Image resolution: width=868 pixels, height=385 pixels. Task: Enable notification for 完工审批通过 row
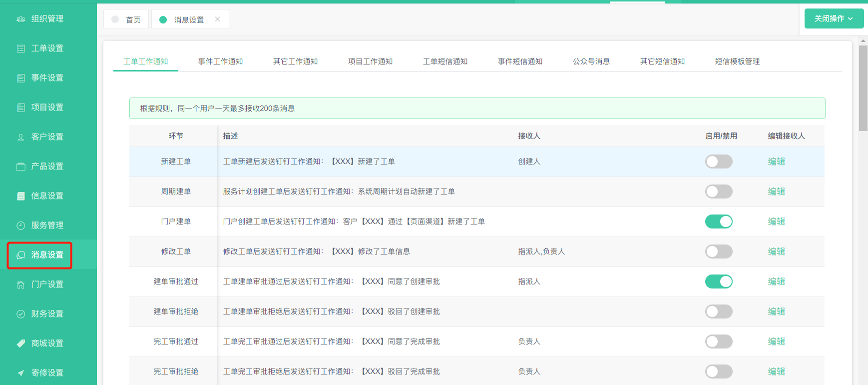(x=719, y=341)
